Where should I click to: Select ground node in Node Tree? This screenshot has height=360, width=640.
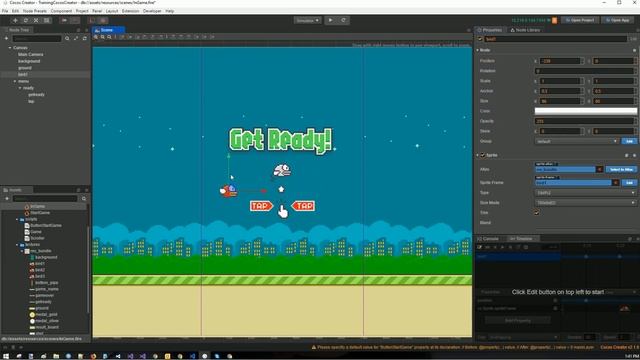[x=25, y=68]
